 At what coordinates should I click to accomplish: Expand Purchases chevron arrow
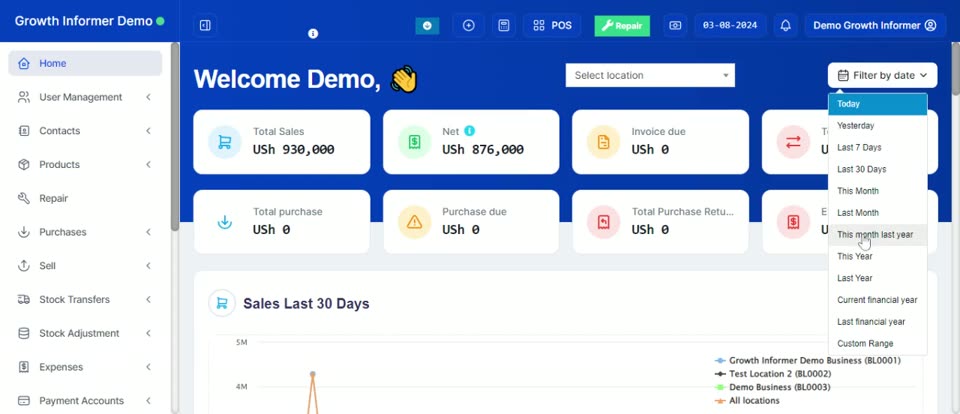pos(148,231)
